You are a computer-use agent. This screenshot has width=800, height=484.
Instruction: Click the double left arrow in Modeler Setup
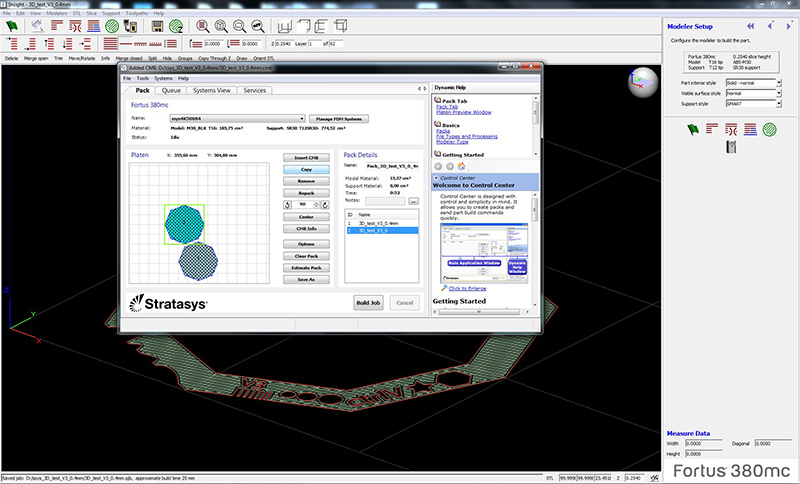pyautogui.click(x=750, y=26)
